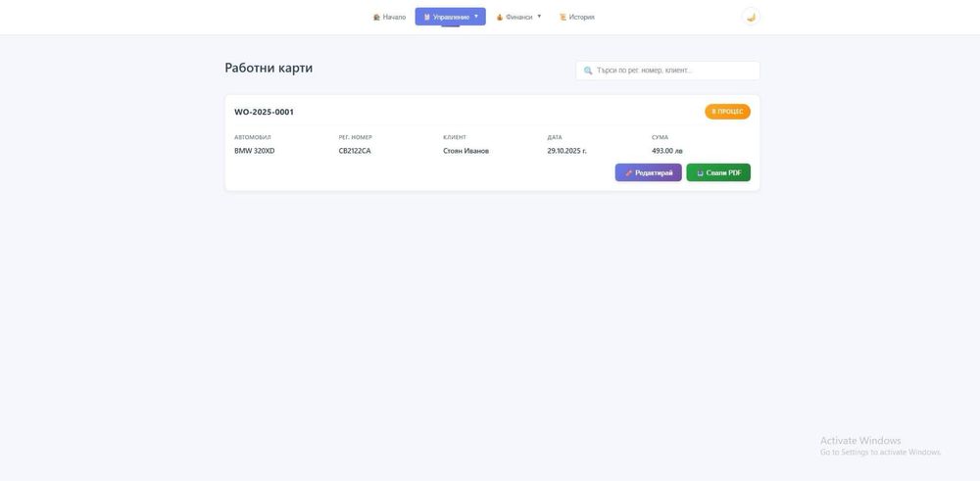Click the date 29.10.2025 г.
980x481 pixels.
point(566,151)
